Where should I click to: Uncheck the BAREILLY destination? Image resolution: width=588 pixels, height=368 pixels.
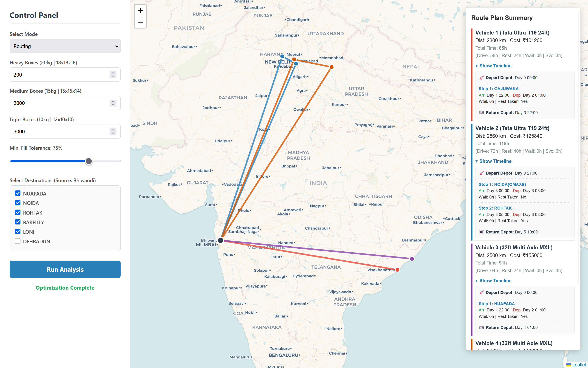[18, 222]
